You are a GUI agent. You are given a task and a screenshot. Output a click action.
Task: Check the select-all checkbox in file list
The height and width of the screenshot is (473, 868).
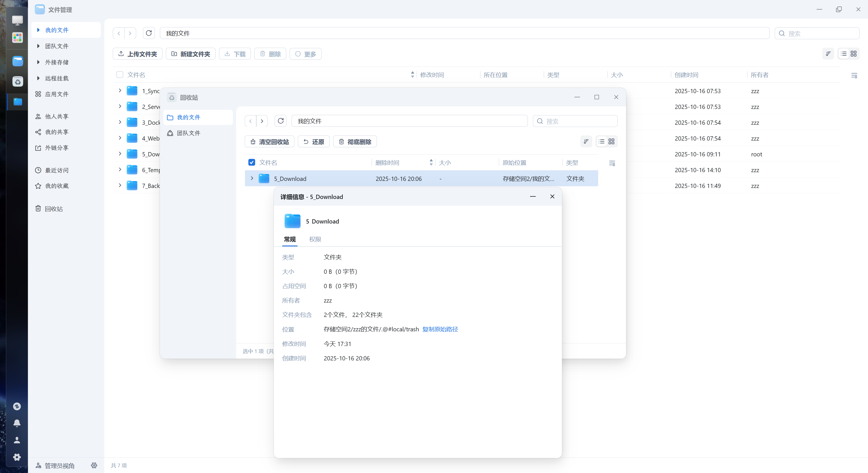tap(120, 75)
